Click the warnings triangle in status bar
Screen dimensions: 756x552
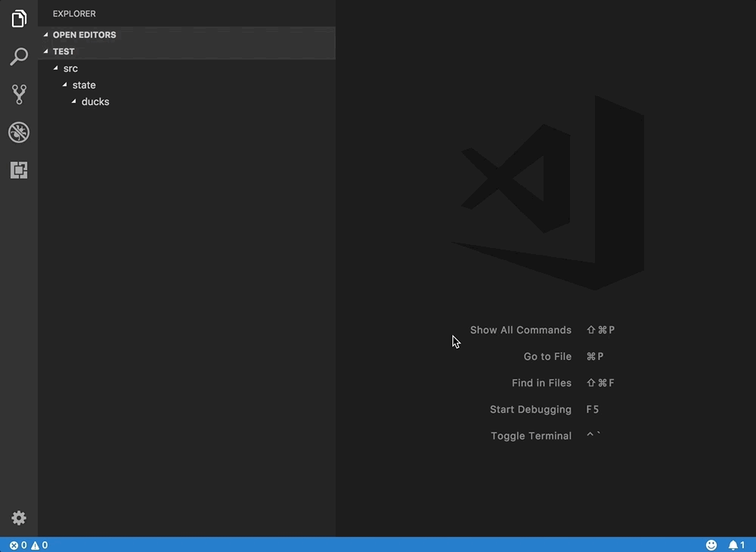[36, 545]
